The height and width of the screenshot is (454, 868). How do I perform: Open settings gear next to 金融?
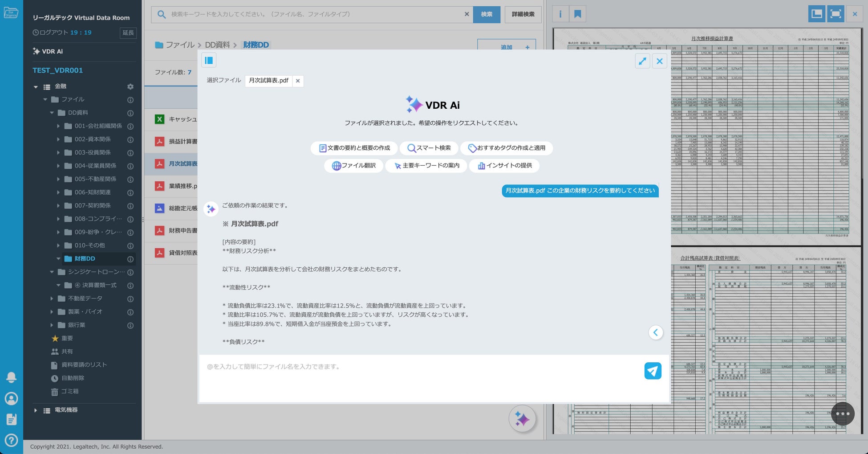click(x=130, y=86)
